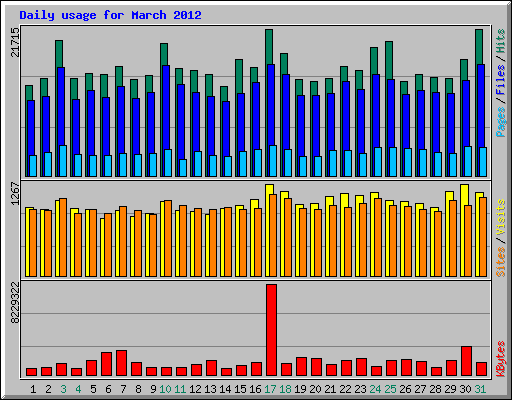Select the red KBytes bar for day 1
The width and height of the screenshot is (512, 400).
[x=31, y=372]
